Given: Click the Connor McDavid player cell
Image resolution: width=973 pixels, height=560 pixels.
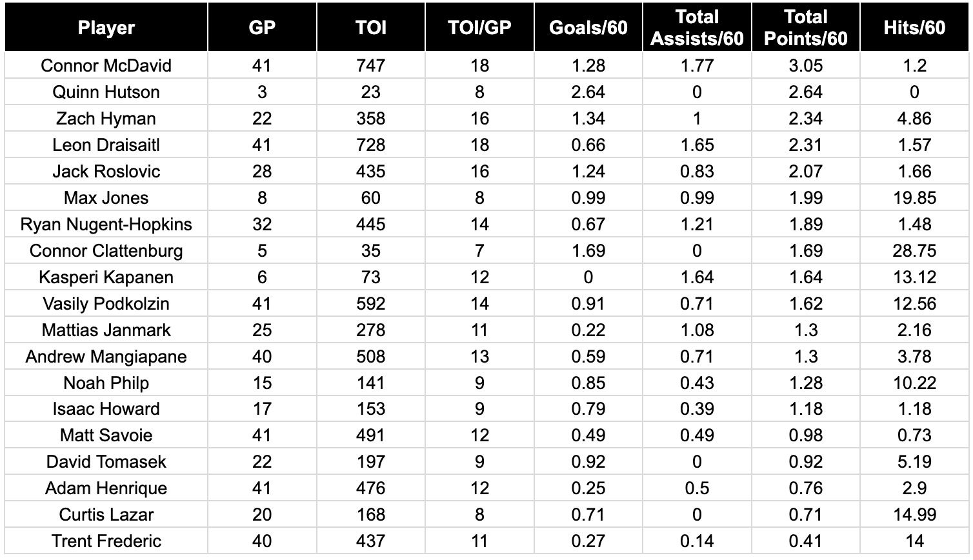Looking at the screenshot, I should coord(106,66).
